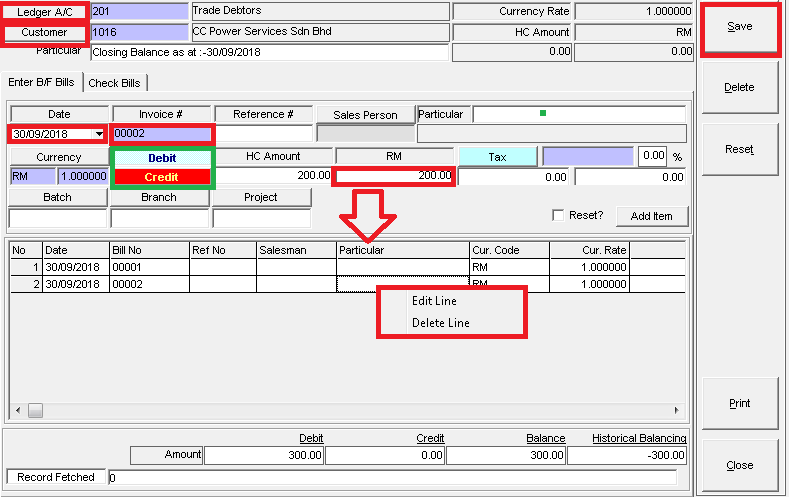Click the Invoice # input field
The image size is (789, 497).
(161, 134)
